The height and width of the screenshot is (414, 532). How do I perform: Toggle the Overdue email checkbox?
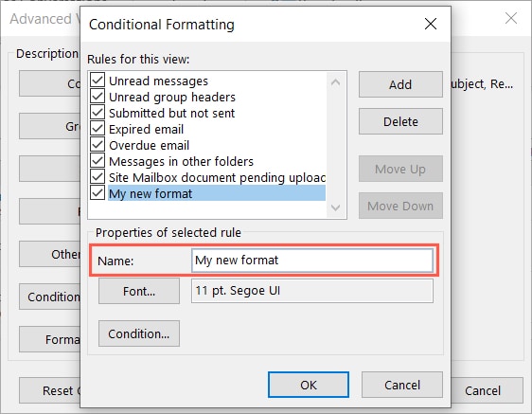[98, 145]
